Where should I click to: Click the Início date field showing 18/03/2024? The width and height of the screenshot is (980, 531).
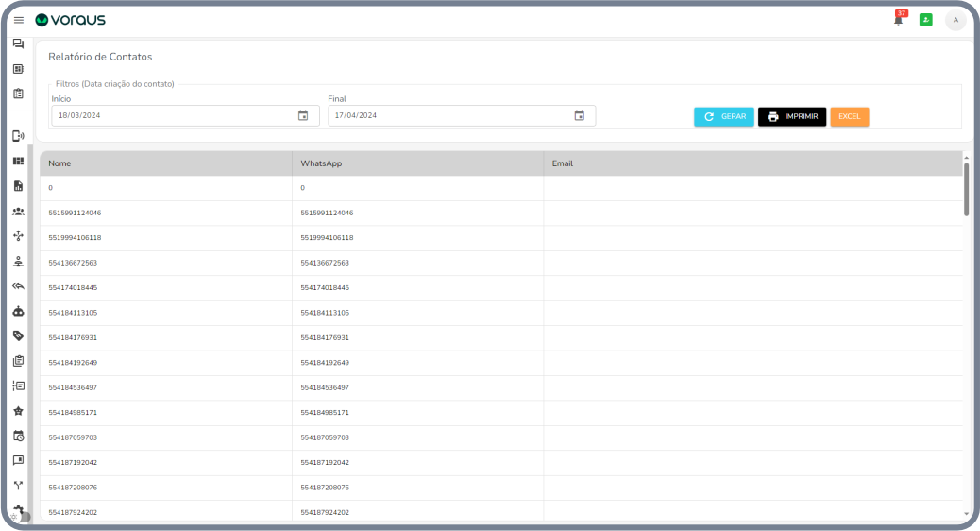[x=170, y=116]
